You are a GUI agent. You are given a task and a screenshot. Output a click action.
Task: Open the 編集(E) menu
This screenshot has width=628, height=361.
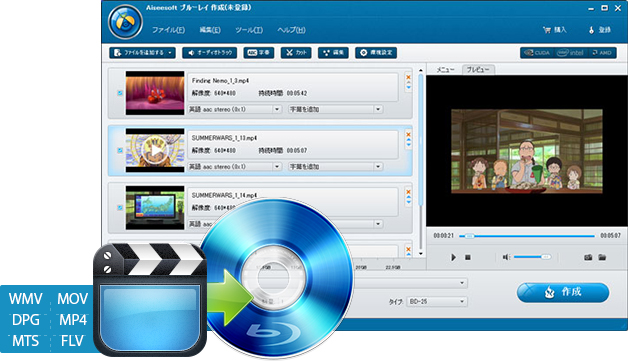point(210,30)
